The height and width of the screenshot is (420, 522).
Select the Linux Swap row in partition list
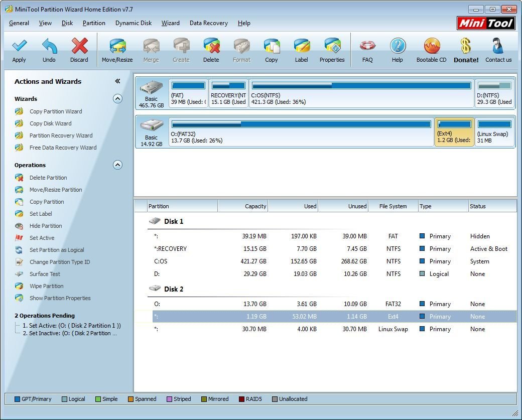[334, 329]
